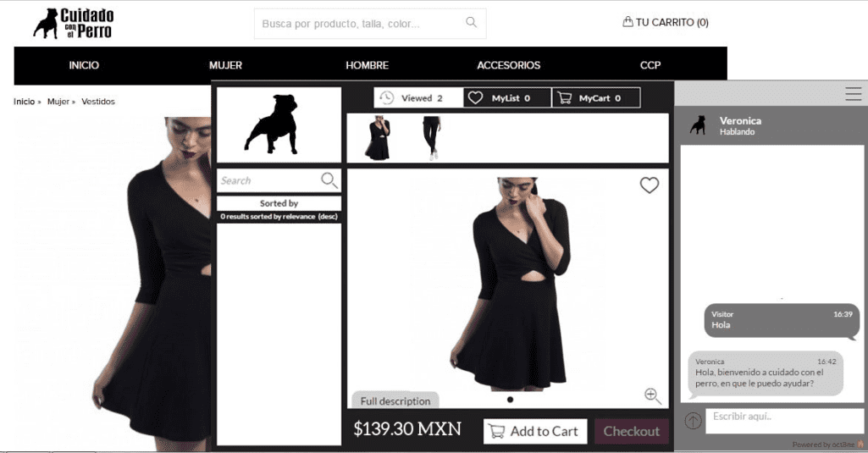The width and height of the screenshot is (868, 453).
Task: Click the zoom magnifier on product image
Action: click(652, 395)
